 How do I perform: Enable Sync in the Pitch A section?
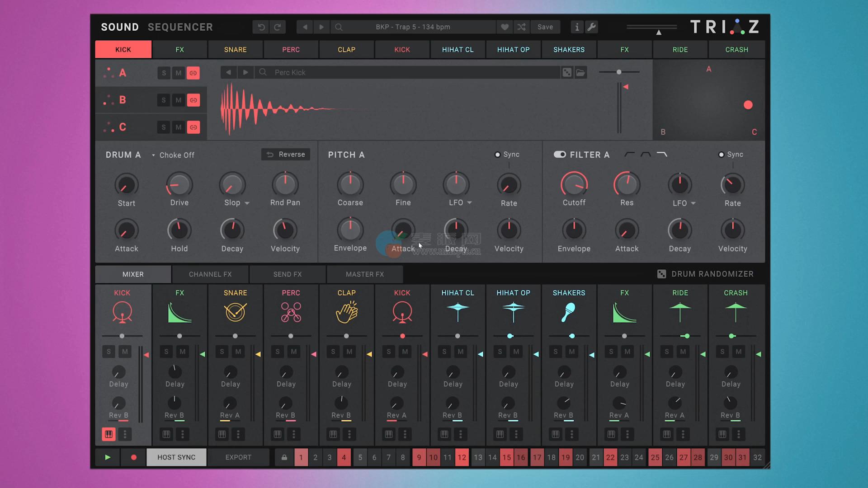[498, 155]
